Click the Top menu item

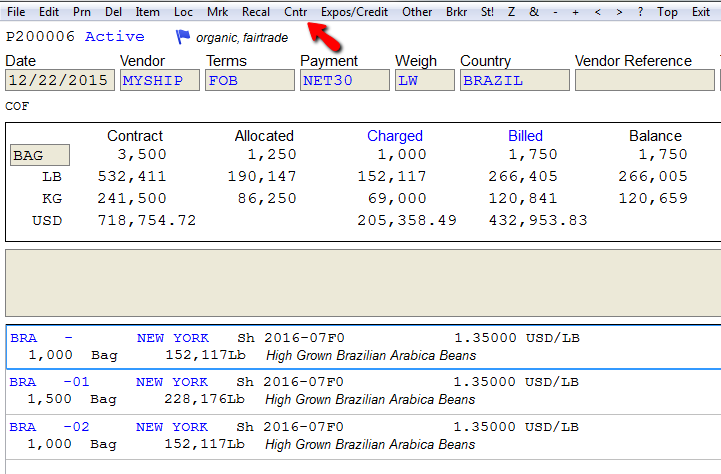667,11
